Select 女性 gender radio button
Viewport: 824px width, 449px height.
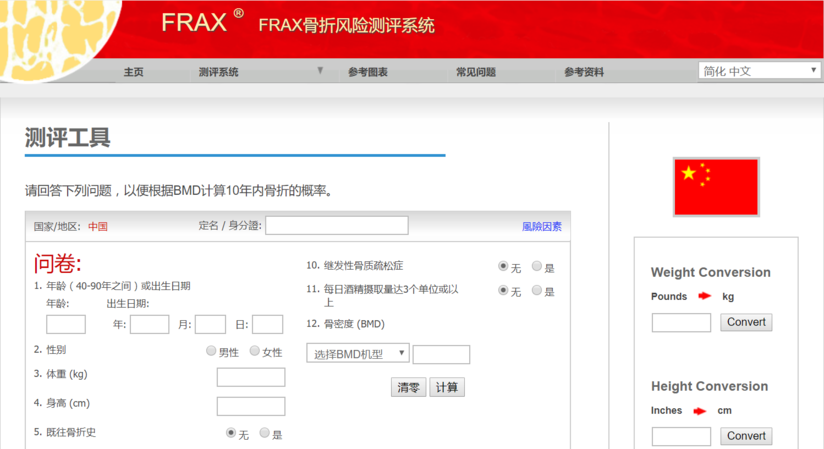click(254, 351)
